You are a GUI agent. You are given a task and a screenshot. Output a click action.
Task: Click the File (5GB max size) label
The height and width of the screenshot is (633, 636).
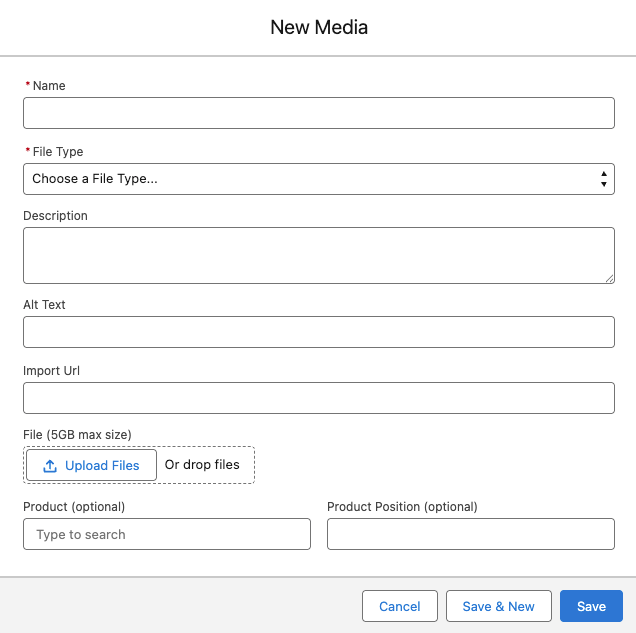77,435
